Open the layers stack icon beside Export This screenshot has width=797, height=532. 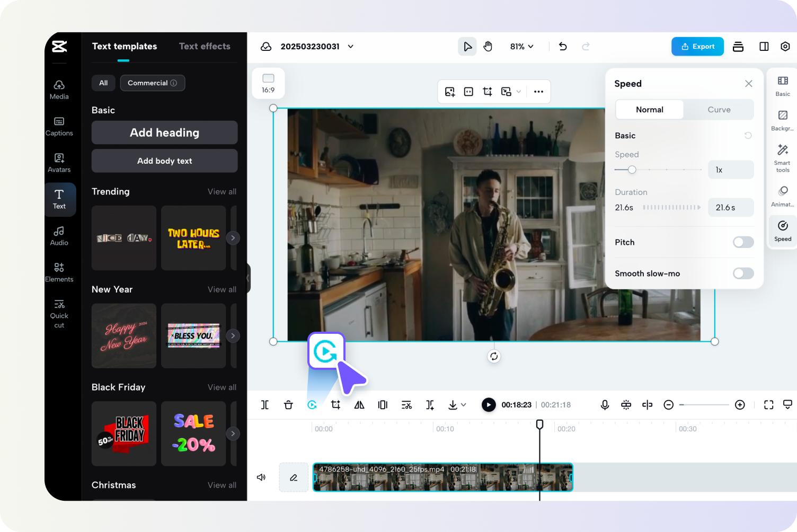[x=738, y=47]
